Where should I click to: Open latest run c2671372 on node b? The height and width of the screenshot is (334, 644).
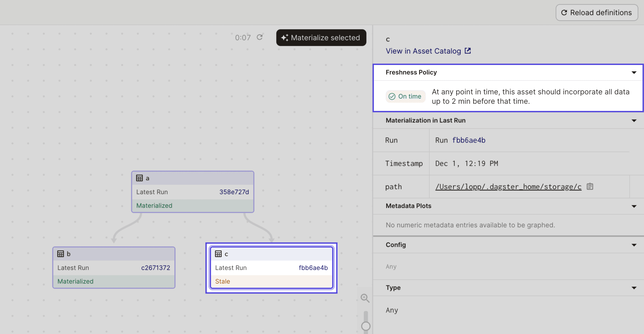coord(155,268)
